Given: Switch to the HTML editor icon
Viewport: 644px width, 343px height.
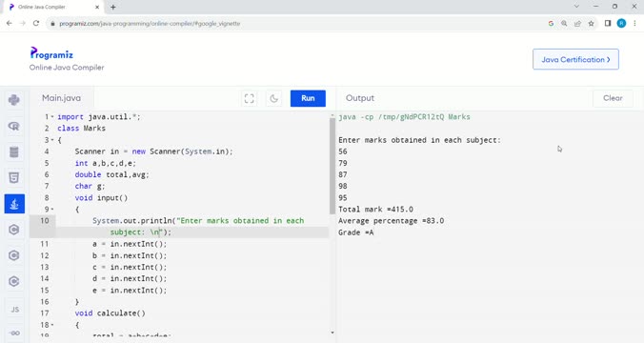Looking at the screenshot, I should click(x=14, y=178).
